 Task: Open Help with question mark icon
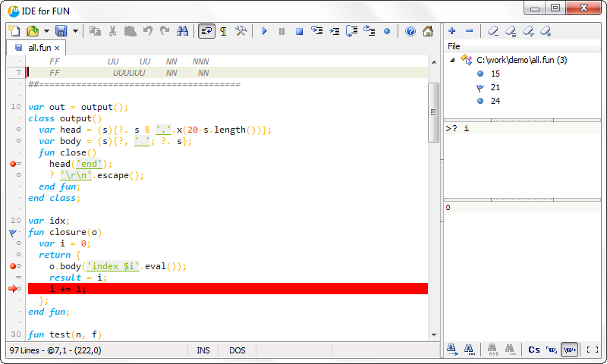click(x=410, y=31)
